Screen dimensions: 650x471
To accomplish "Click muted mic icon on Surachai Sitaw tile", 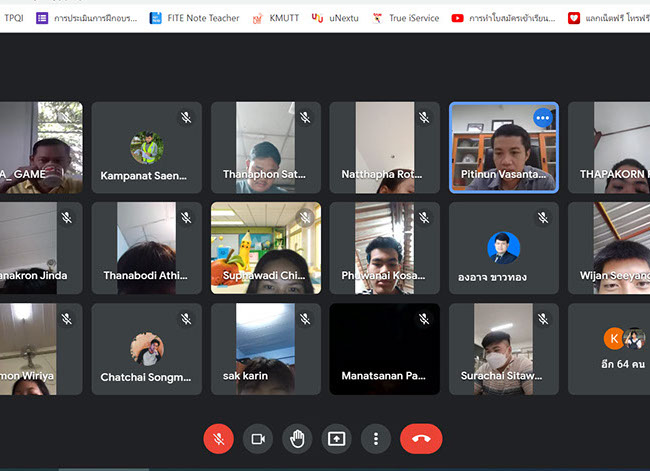I will coord(543,319).
